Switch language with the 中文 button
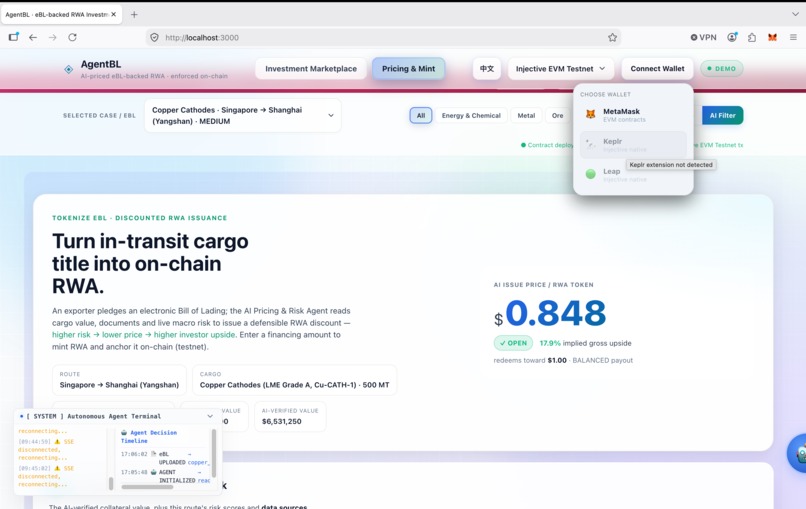This screenshot has width=806, height=509. pyautogui.click(x=487, y=68)
